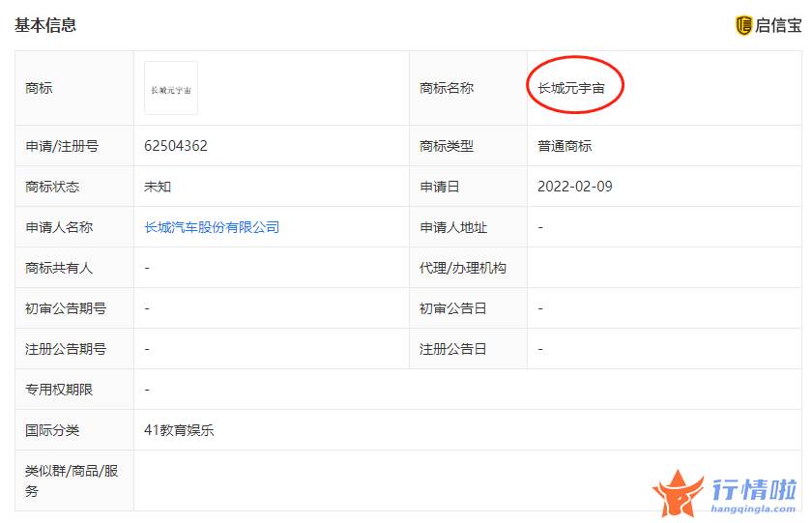Screen dimensions: 812x523
Task: Click the 申请人地址 column label
Action: 453,227
